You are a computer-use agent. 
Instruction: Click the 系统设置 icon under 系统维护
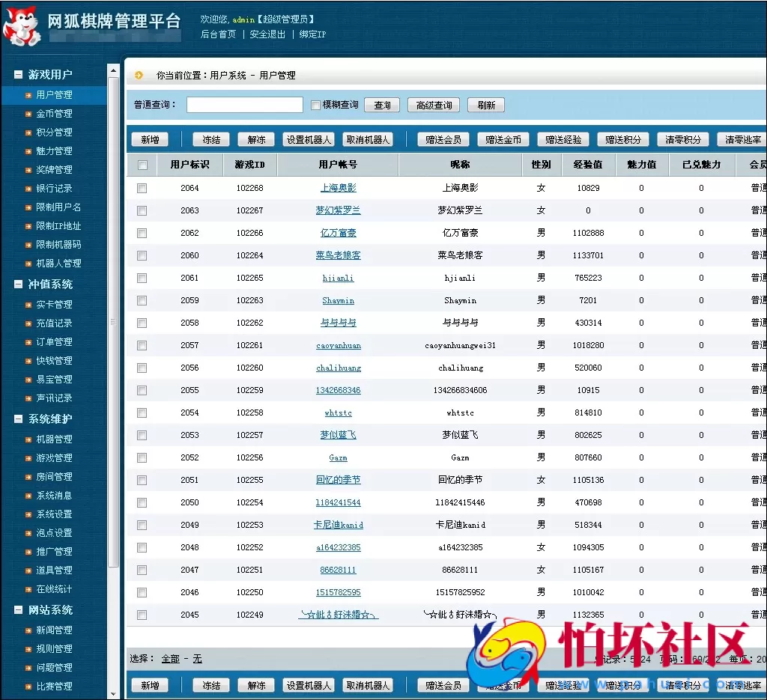(x=28, y=514)
